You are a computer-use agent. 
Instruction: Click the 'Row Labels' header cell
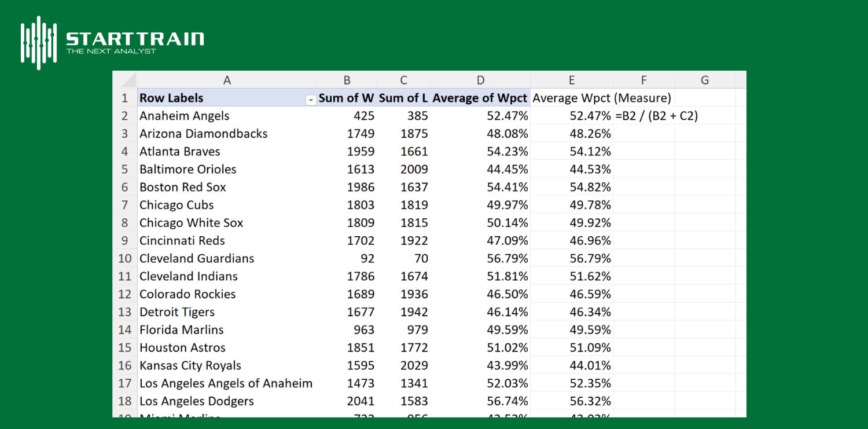227,98
